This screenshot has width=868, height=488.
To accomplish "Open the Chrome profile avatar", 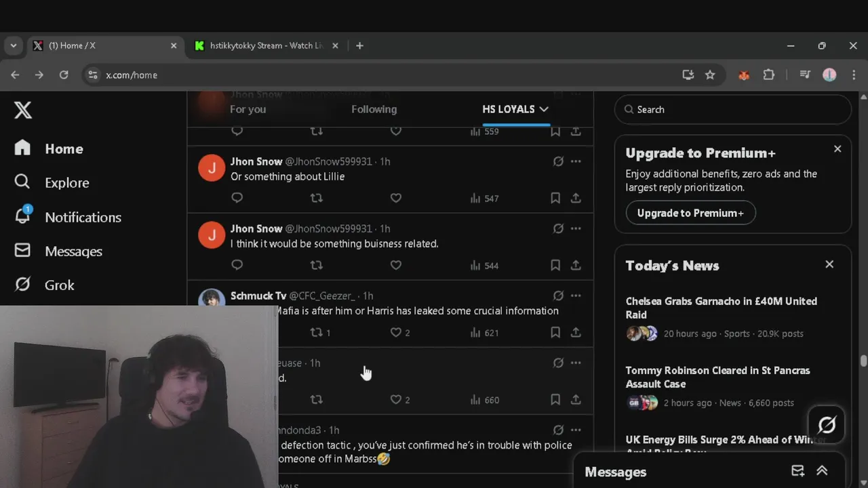I will pos(829,75).
